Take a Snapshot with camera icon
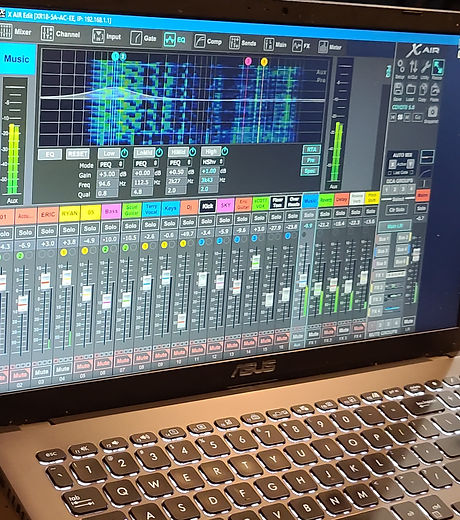The image size is (460, 520). (x=432, y=111)
